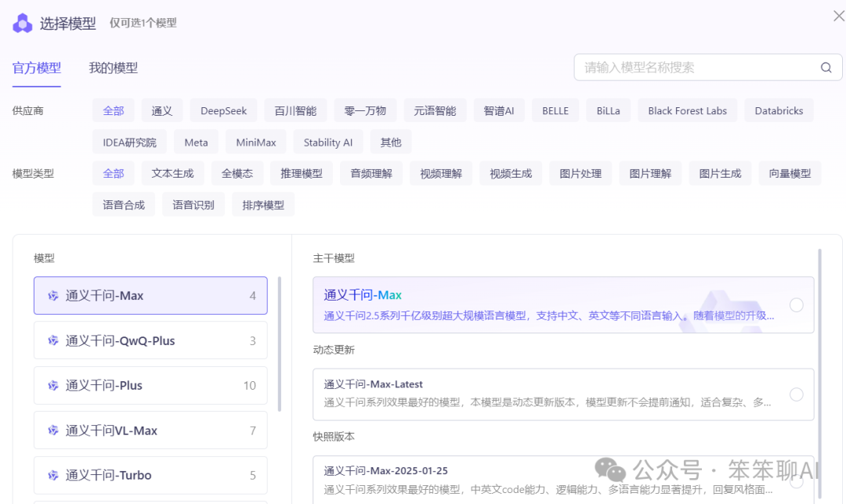Screen dimensions: 846x504
Task: Filter model type by 图片生成
Action: (720, 174)
